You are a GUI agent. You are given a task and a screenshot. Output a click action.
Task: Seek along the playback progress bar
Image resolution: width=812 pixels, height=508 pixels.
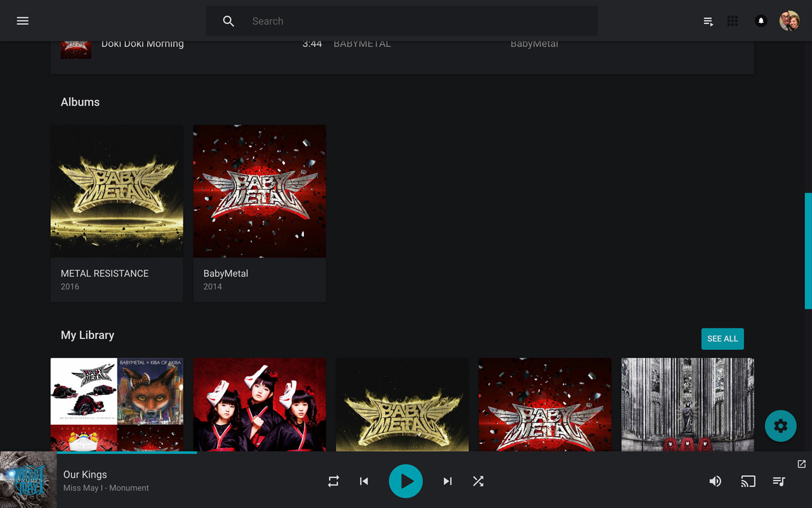point(435,453)
